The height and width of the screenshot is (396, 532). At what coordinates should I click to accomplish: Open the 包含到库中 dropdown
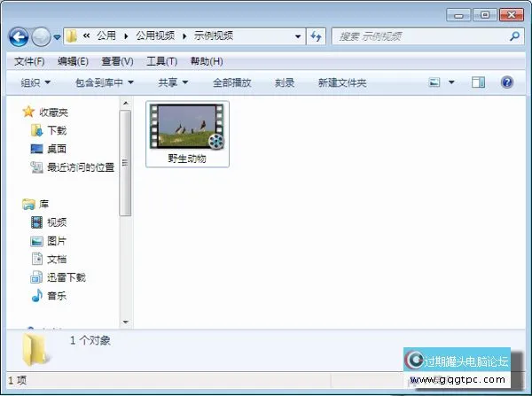coord(105,82)
